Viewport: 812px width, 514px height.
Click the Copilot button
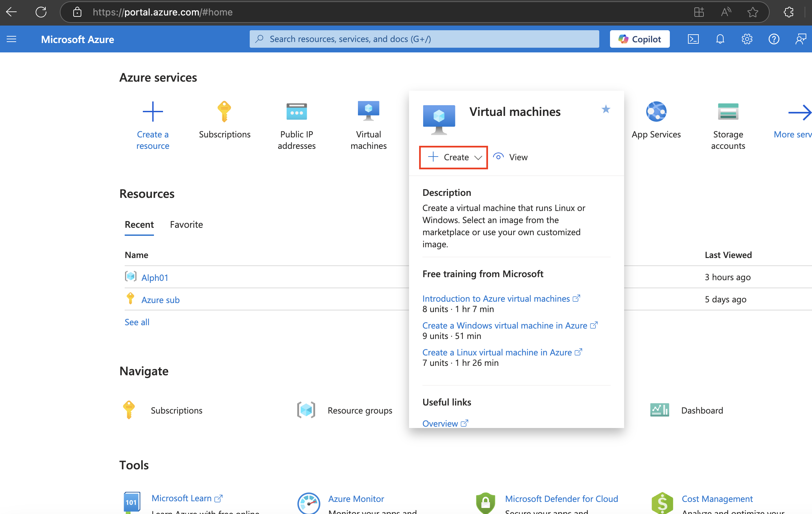pos(639,39)
